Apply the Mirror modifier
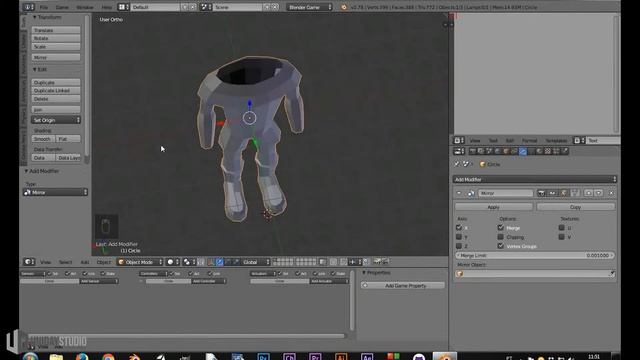Image resolution: width=640 pixels, height=360 pixels. 493,207
